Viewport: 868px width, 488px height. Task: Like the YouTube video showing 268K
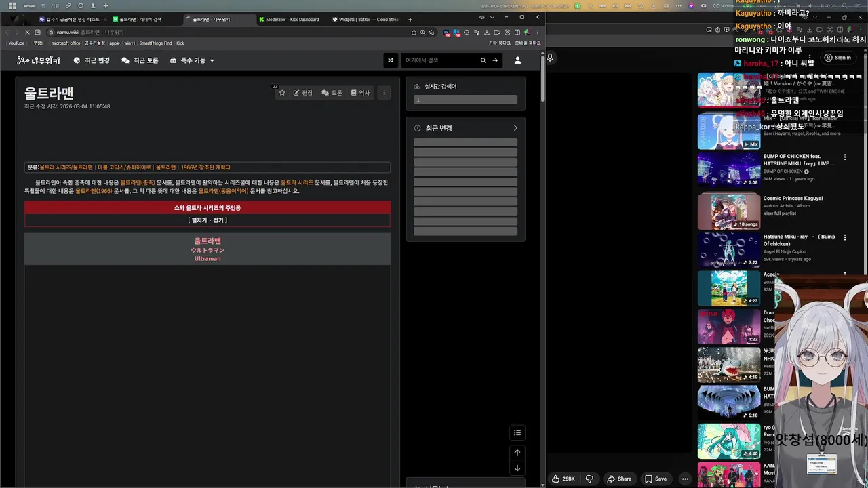tap(563, 479)
